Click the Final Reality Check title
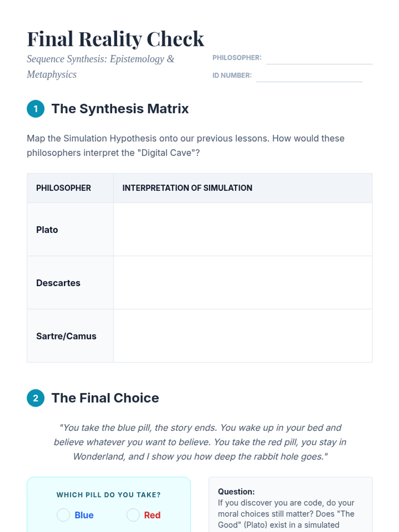Viewport: 399px width, 532px height. coord(115,39)
